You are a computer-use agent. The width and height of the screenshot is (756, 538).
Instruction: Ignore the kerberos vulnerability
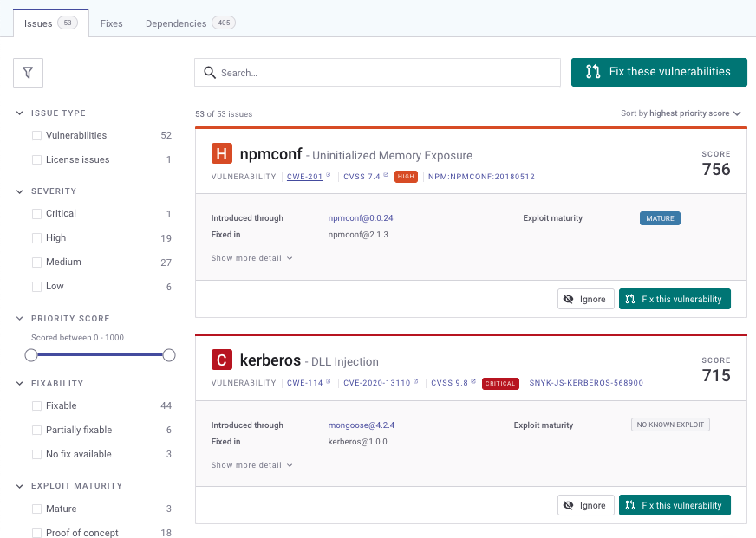point(586,505)
